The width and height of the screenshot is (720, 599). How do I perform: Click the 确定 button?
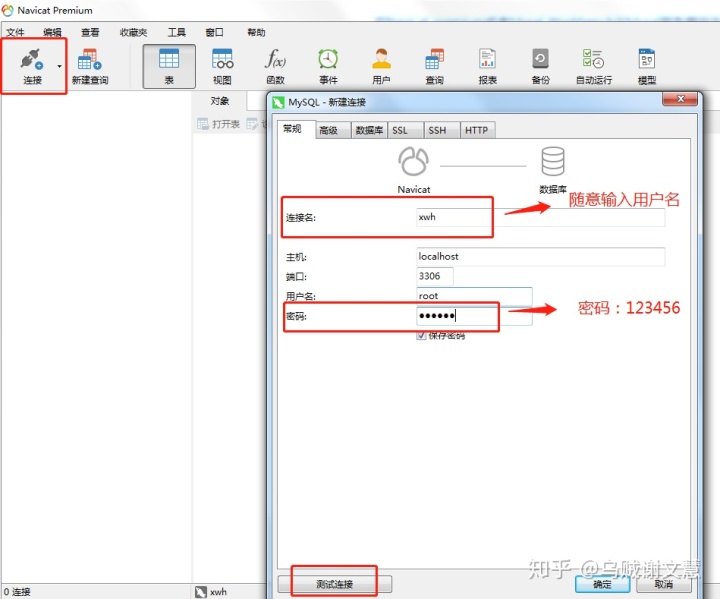pyautogui.click(x=602, y=584)
